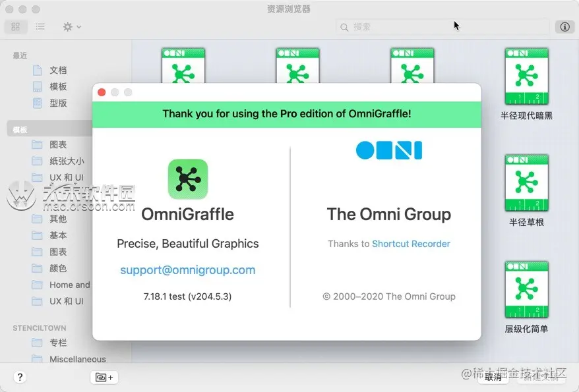
Task: Click the support@omnigroup.com email link
Action: [x=187, y=270]
